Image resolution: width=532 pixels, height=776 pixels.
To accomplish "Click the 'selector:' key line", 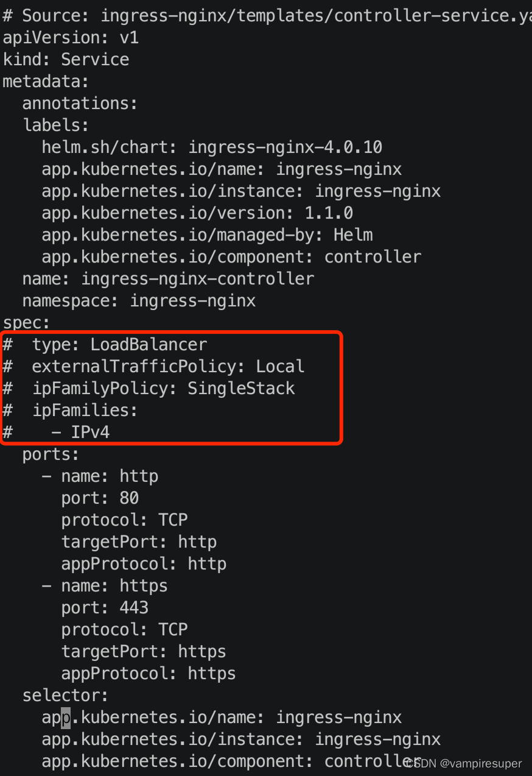I will click(66, 696).
